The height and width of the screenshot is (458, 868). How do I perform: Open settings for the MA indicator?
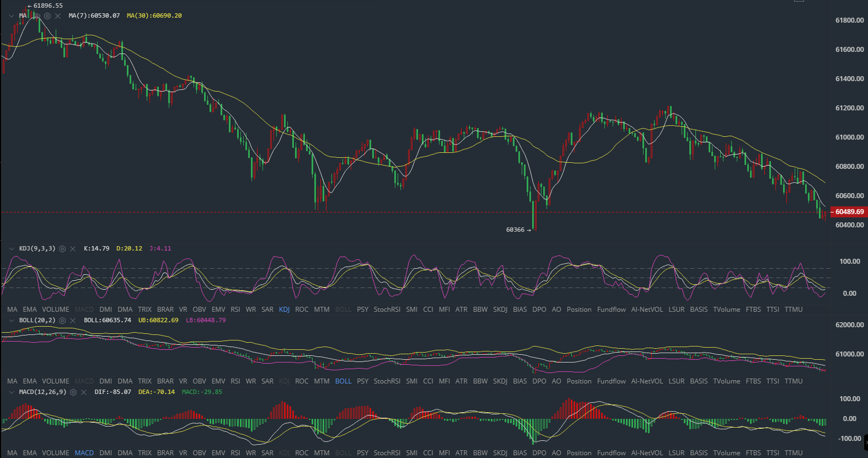tap(47, 16)
